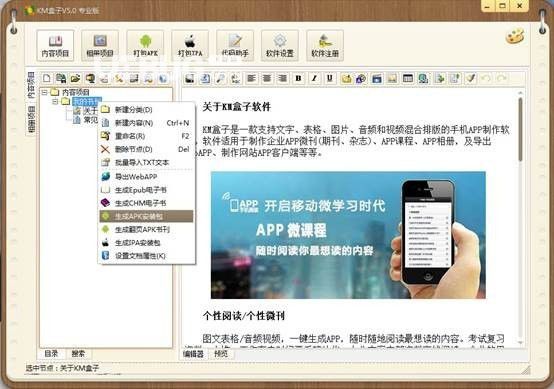Click the magnifier find icon in editor toolbar

(x=221, y=78)
